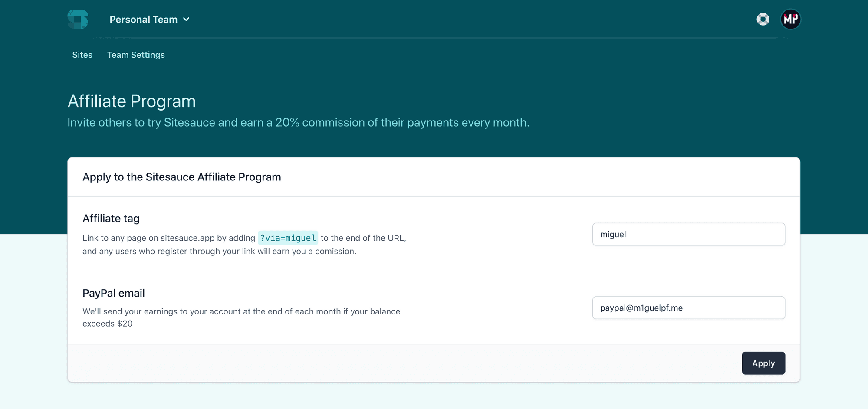The width and height of the screenshot is (868, 409).
Task: Click the 20% commission subtitle text
Action: [298, 123]
